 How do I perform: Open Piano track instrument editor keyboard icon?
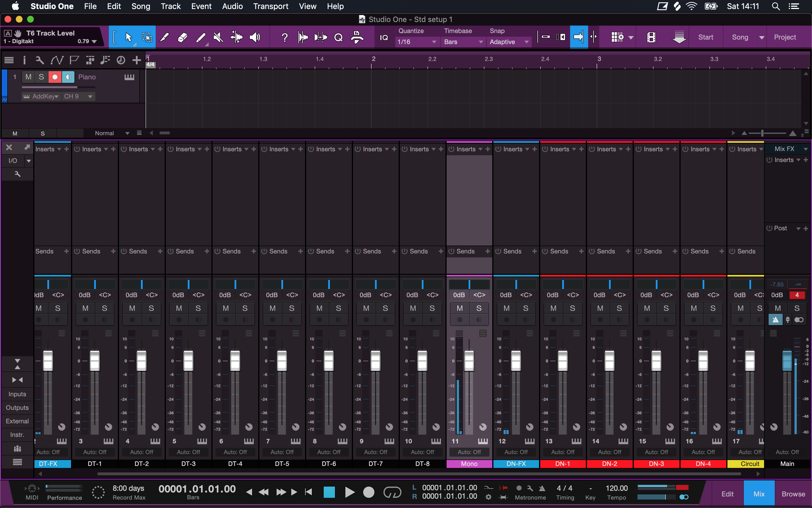(129, 77)
